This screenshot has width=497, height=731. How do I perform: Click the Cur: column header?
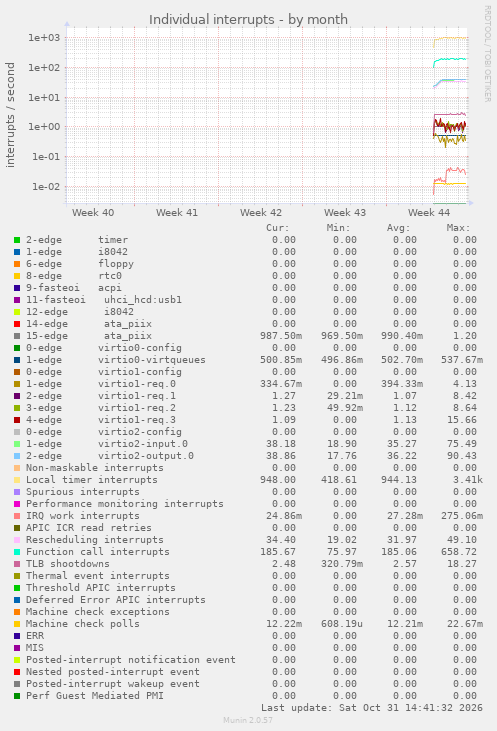[x=278, y=228]
